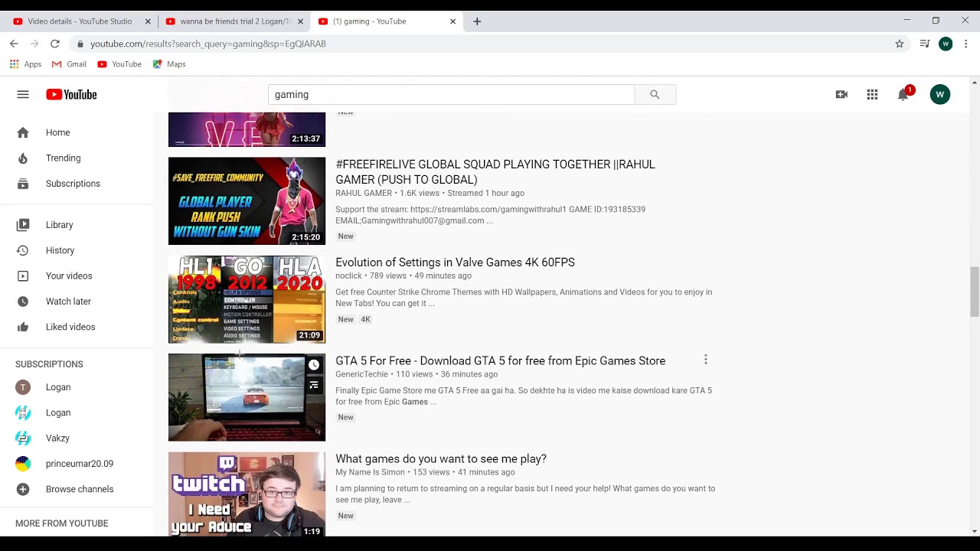Image resolution: width=980 pixels, height=551 pixels.
Task: Open Chrome's three-dot menu
Action: 966,44
